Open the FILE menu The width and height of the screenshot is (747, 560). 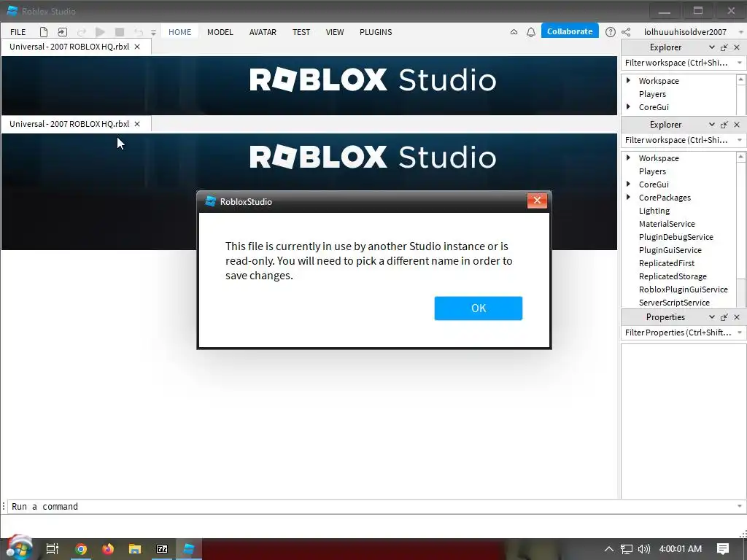(18, 32)
